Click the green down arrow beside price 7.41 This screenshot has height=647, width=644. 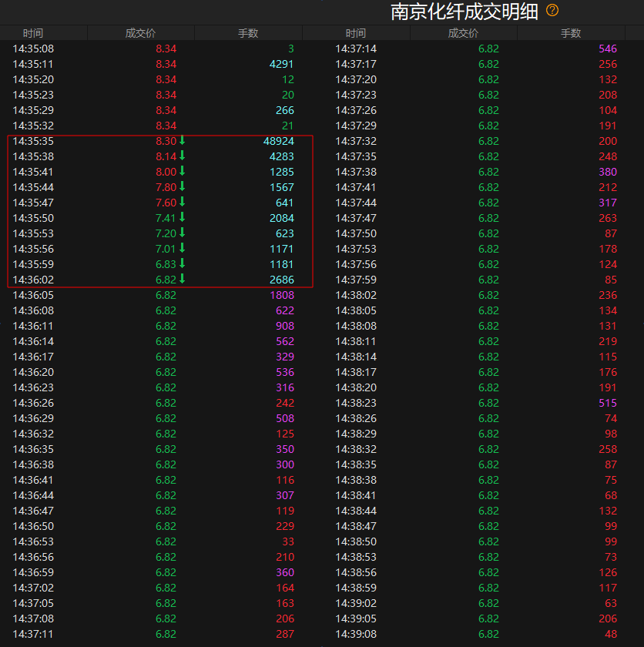click(x=182, y=217)
